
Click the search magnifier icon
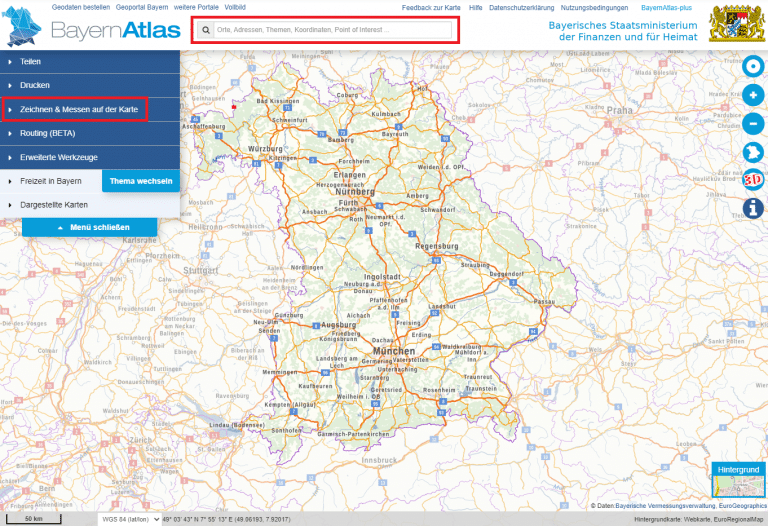pyautogui.click(x=206, y=30)
